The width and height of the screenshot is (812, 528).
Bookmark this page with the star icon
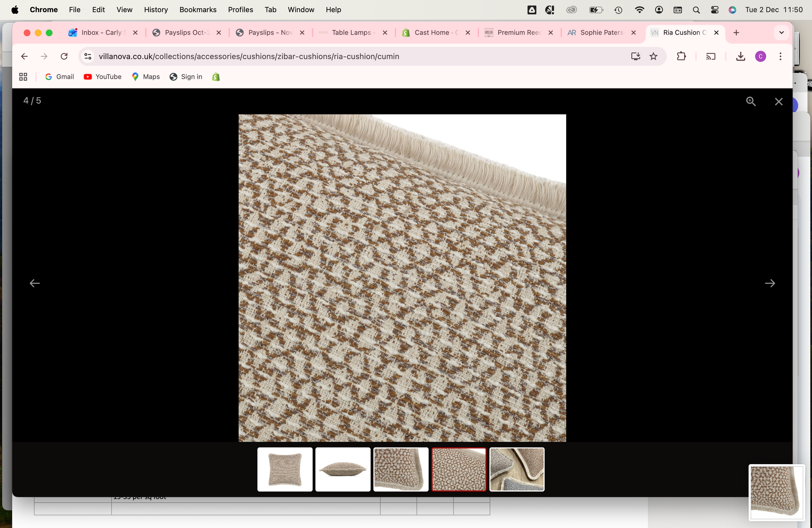coord(653,56)
